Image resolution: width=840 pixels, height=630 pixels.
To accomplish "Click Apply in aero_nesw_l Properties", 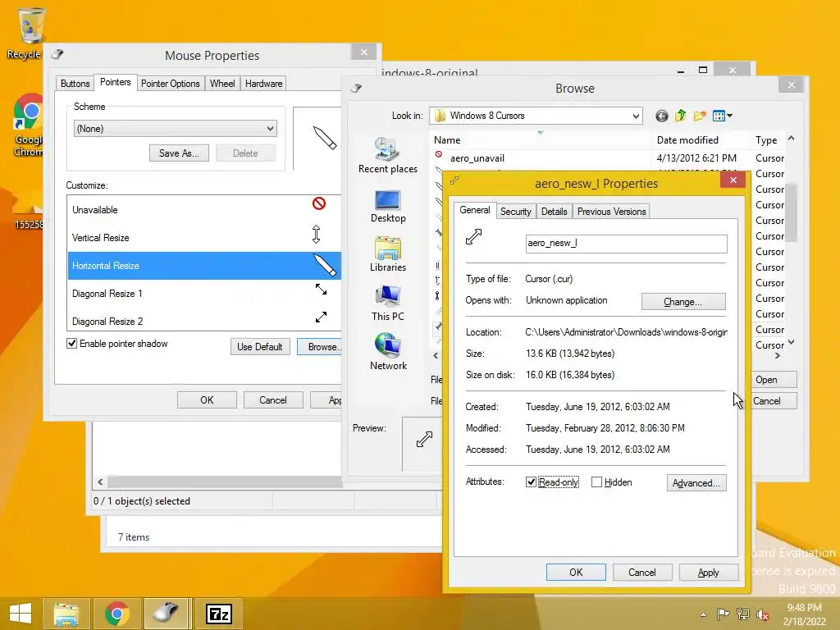I will pyautogui.click(x=708, y=572).
